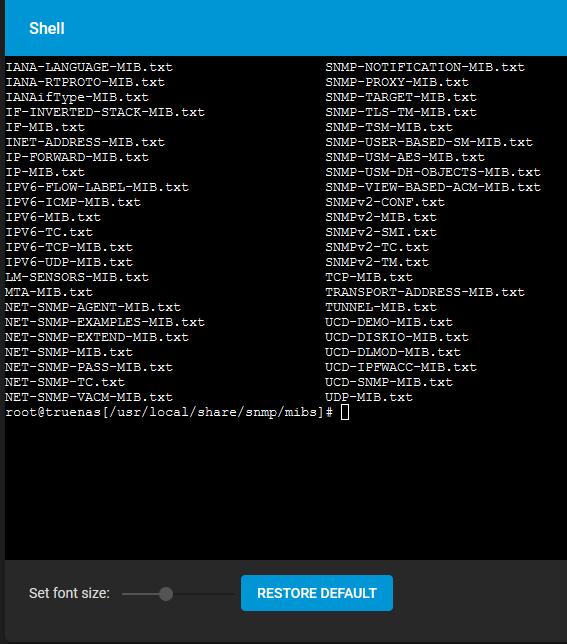The image size is (567, 644).
Task: Select SNMPv2-TM.txt file name
Action: 377,262
